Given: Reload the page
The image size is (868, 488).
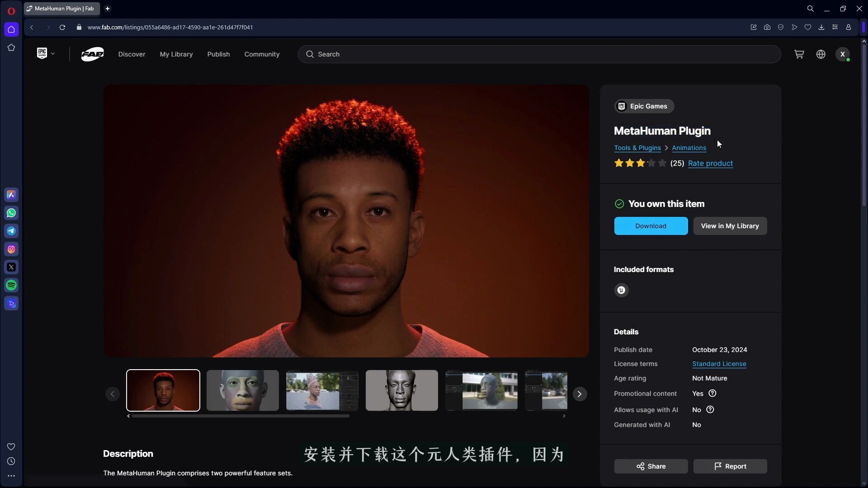Looking at the screenshot, I should pos(62,27).
